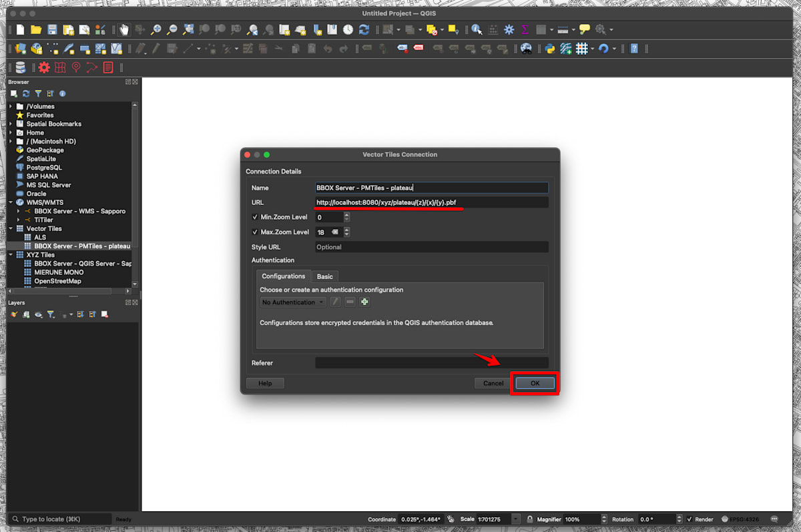Open the log messages icon in status bar
The image size is (801, 532).
[x=774, y=519]
